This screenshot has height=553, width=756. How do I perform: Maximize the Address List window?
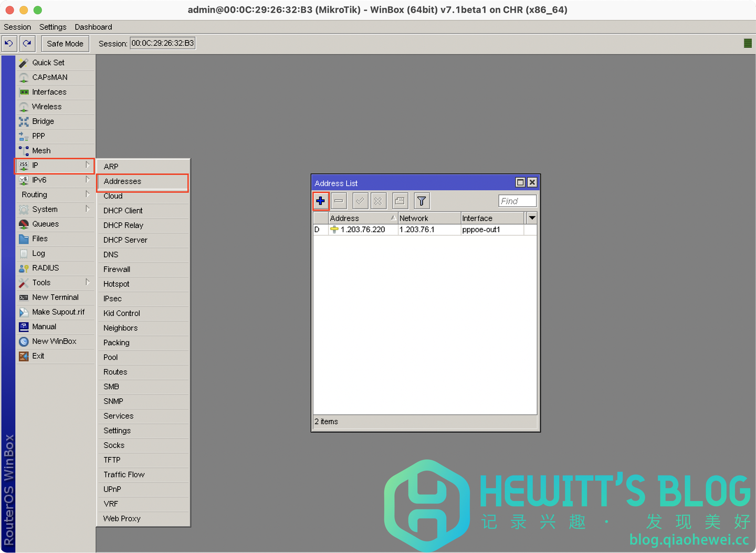point(520,182)
